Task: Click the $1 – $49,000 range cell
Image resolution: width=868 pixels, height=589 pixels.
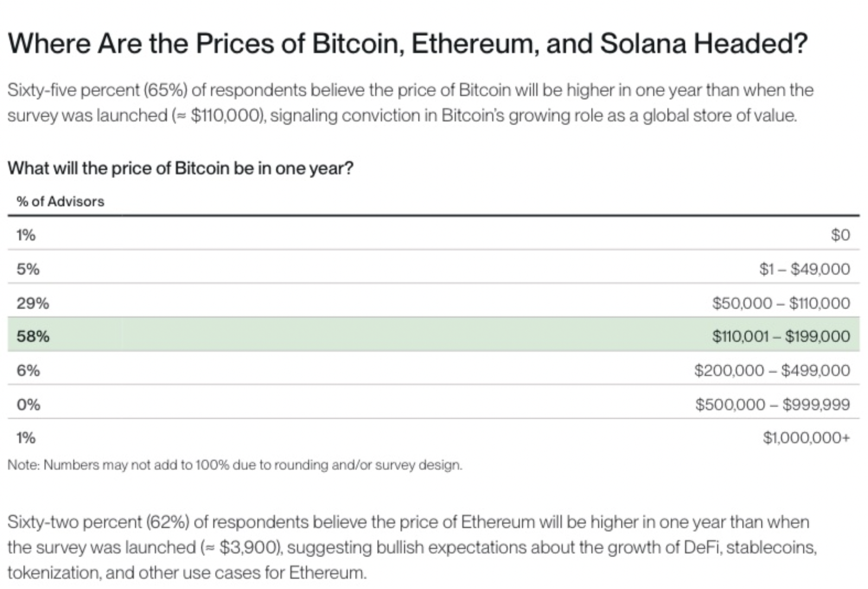Action: tap(805, 269)
